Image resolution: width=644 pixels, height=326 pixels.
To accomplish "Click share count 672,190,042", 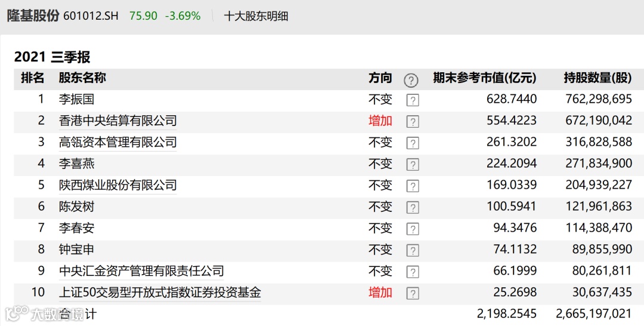I will [x=599, y=121].
